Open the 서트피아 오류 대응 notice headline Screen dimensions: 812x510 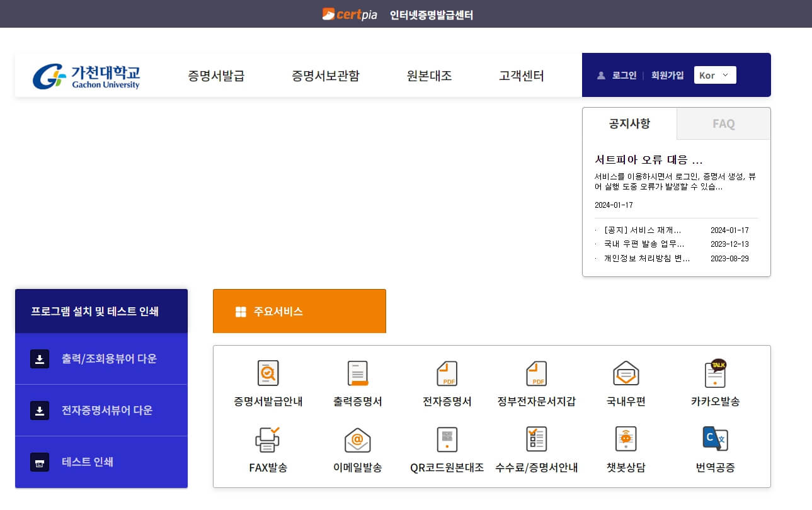tap(649, 160)
